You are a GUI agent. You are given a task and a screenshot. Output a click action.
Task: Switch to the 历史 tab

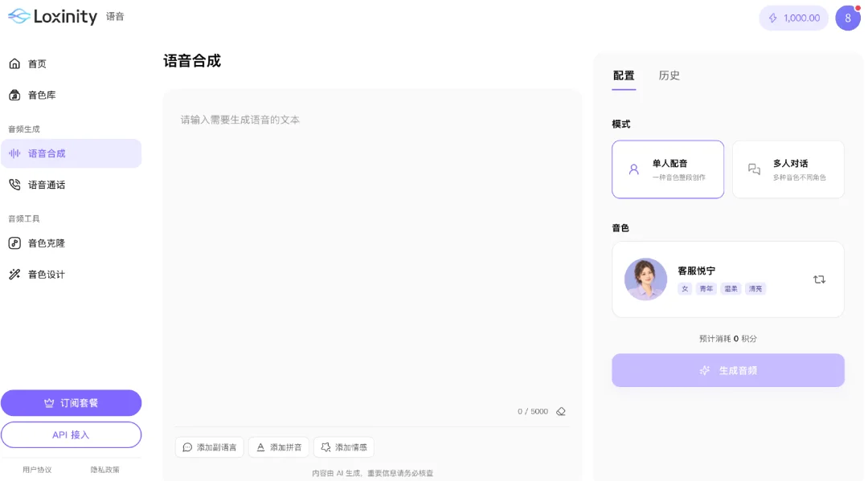coord(669,75)
